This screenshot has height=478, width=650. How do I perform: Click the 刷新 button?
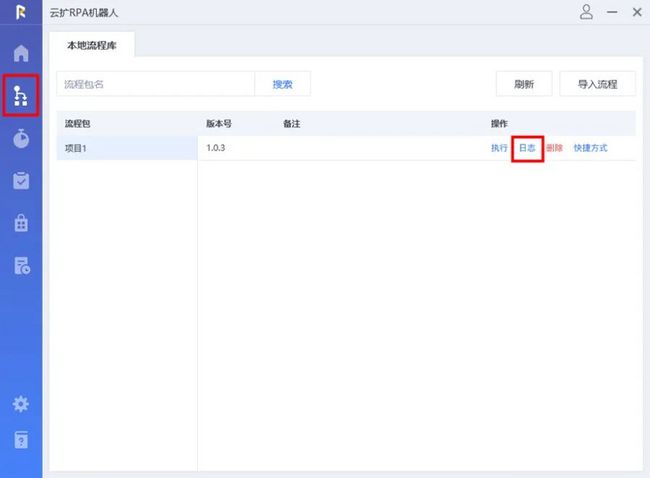point(524,84)
